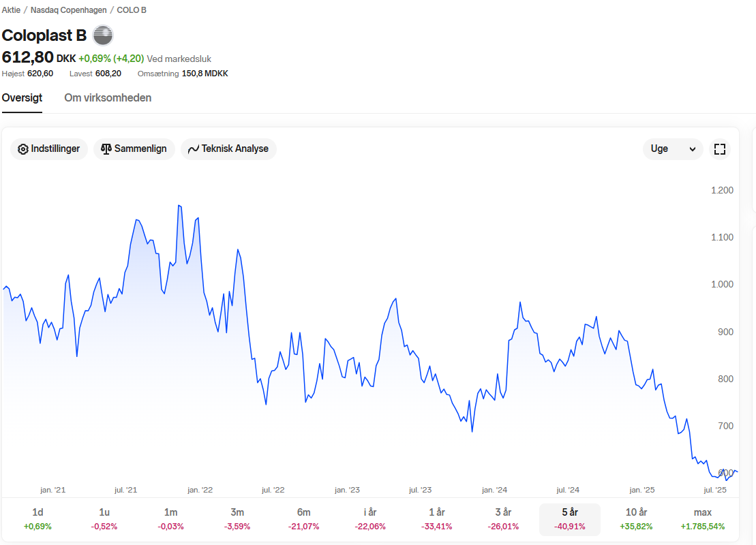Click the 800 y-axis label
The image size is (756, 545).
pos(725,379)
